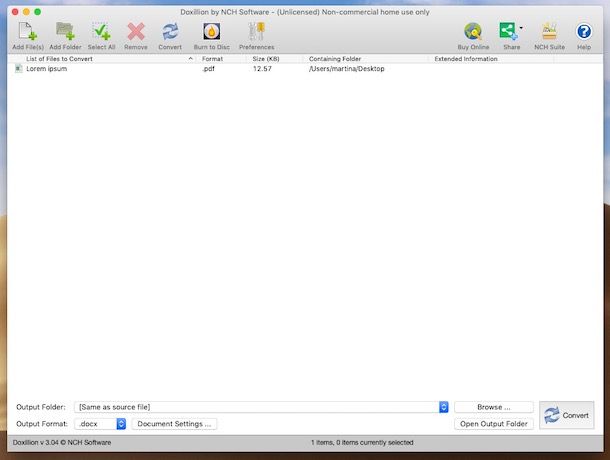Click the Document Settings button
This screenshot has width=610, height=460.
[174, 424]
